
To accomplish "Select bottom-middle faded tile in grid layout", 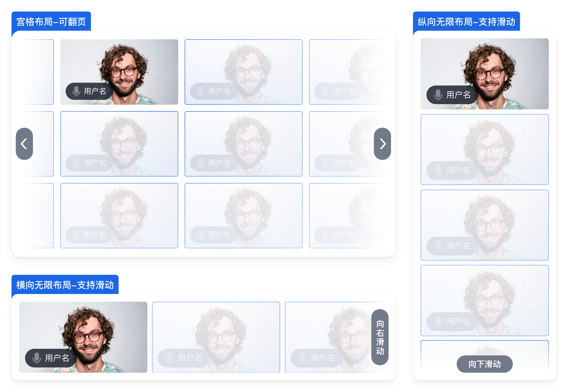I will click(x=244, y=216).
